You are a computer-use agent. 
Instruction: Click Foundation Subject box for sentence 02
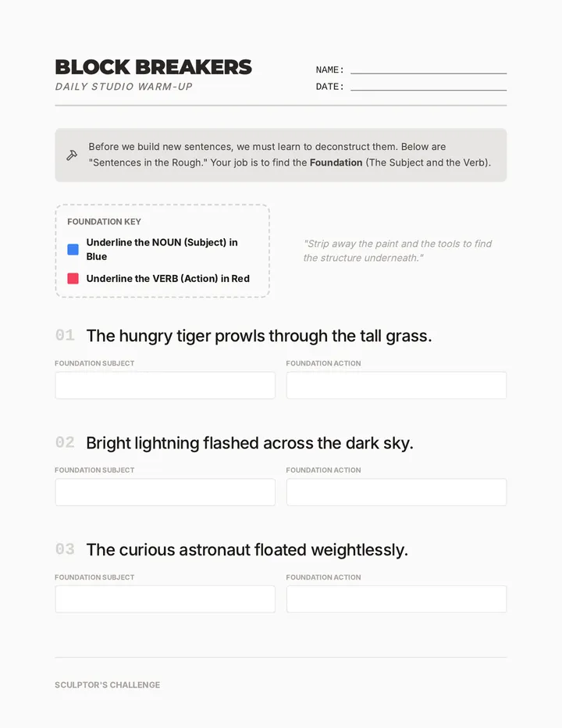pos(165,492)
